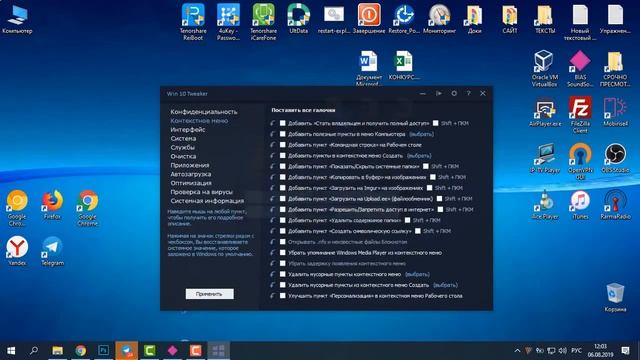The height and width of the screenshot is (360, 640).
Task: Open Система section
Action: (183, 139)
